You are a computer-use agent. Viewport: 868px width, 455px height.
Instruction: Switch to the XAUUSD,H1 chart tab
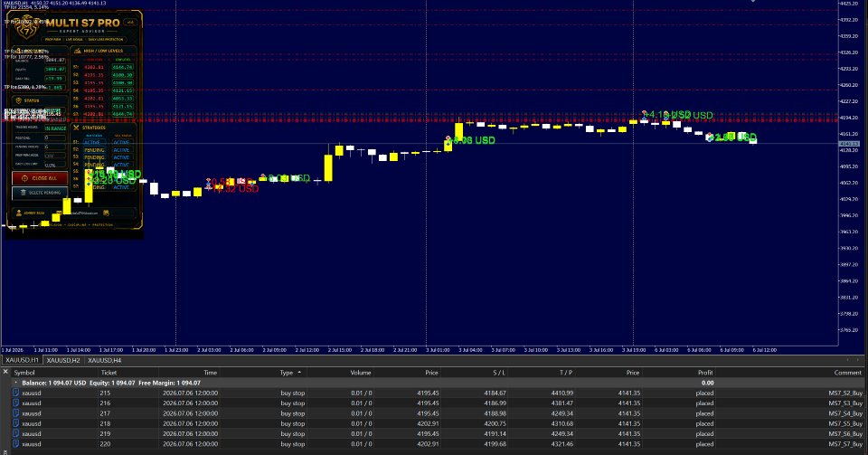[x=22, y=360]
